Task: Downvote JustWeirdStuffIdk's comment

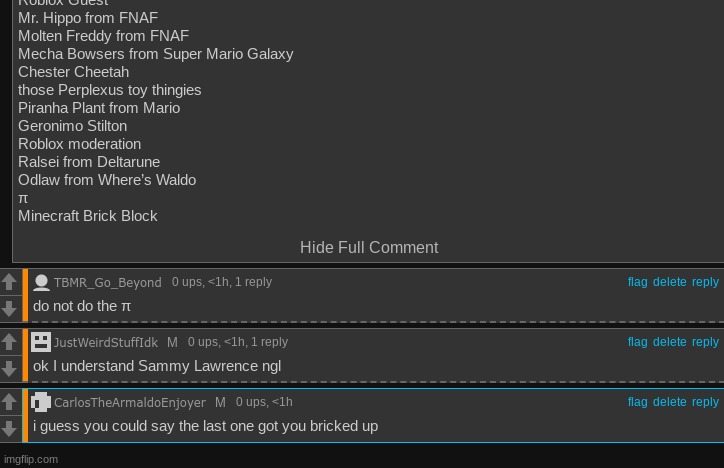Action: [9, 368]
